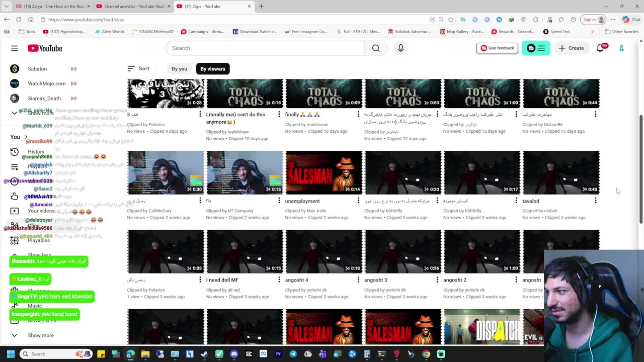The height and width of the screenshot is (362, 644).
Task: Open options menu for 'angosht 3' clip
Action: pos(437,280)
